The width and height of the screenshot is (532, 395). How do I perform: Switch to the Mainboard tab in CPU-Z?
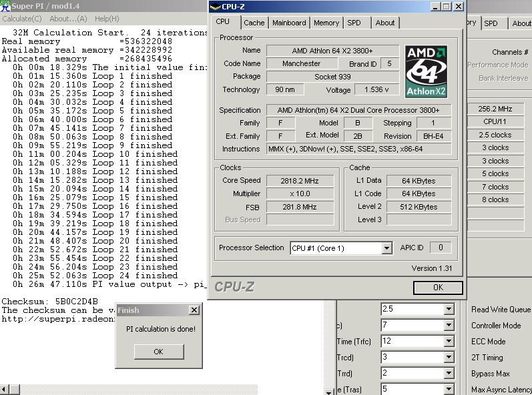pos(289,23)
